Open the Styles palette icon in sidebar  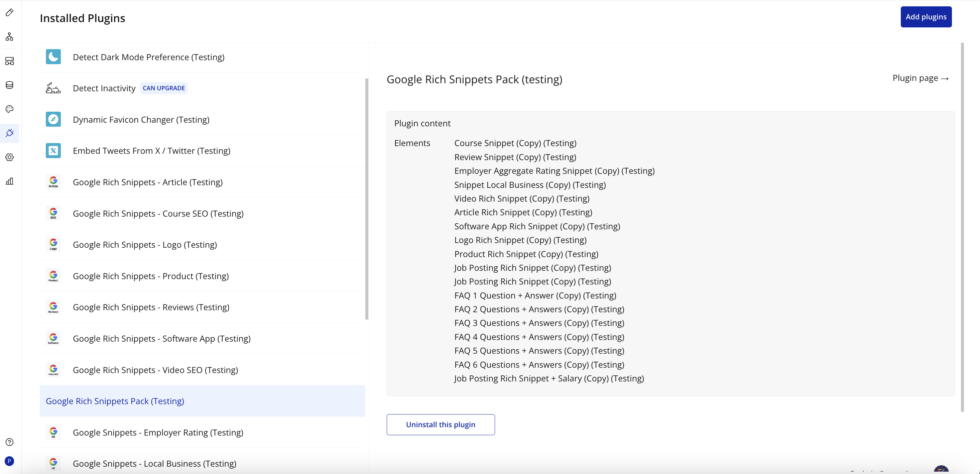(x=9, y=109)
